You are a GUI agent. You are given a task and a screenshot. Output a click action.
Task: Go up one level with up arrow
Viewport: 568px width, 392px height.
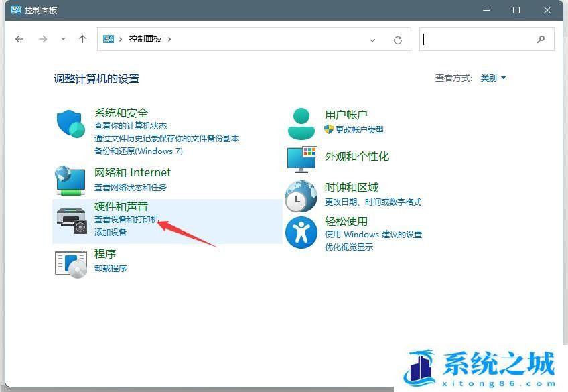tap(82, 39)
